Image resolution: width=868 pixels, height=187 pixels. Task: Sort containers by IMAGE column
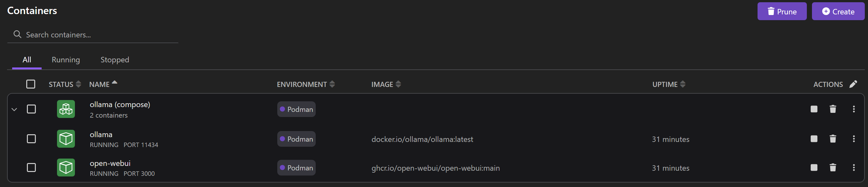[398, 84]
